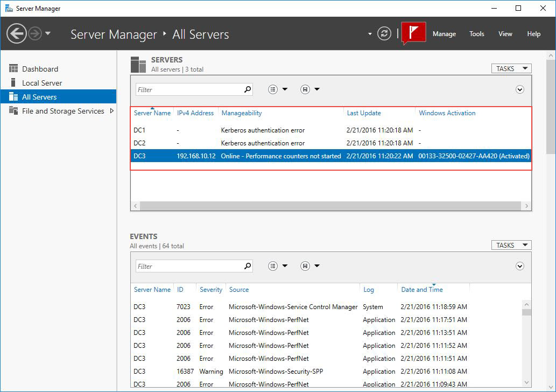Sort servers by Server Name column
The image size is (556, 392).
[x=152, y=113]
